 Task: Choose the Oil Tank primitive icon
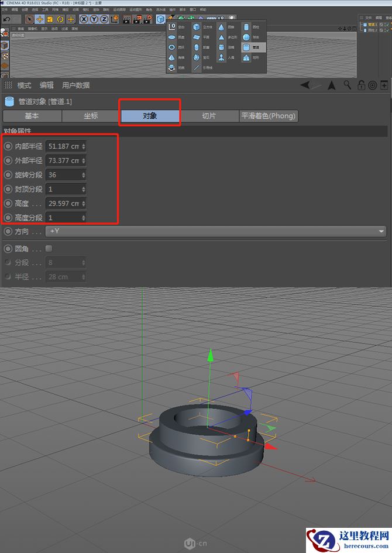click(x=221, y=47)
